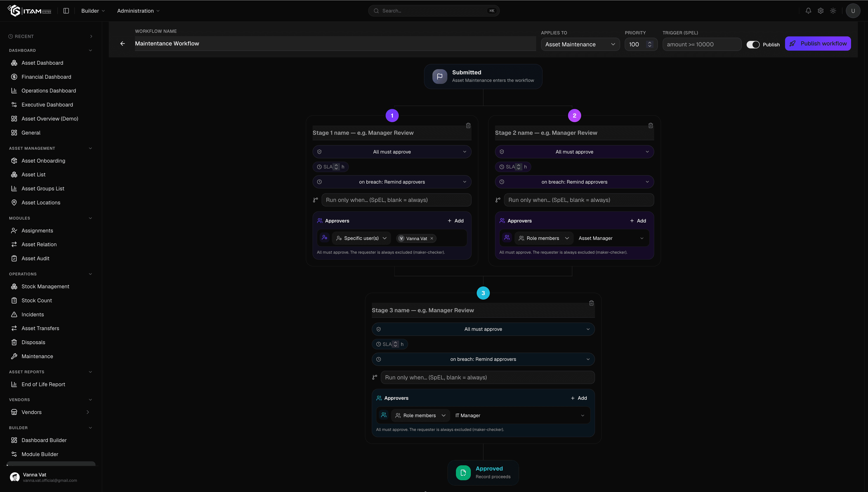The height and width of the screenshot is (492, 868).
Task: Click the Submitted flag icon
Action: point(439,76)
